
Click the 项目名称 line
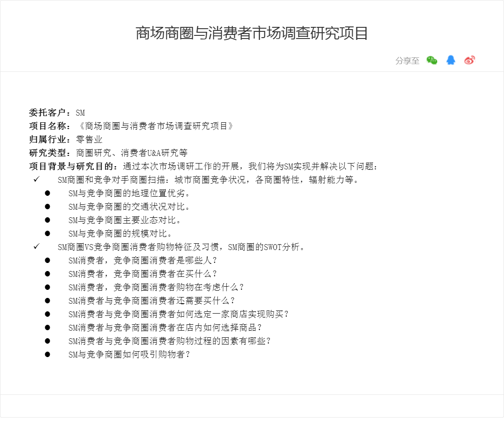click(131, 126)
